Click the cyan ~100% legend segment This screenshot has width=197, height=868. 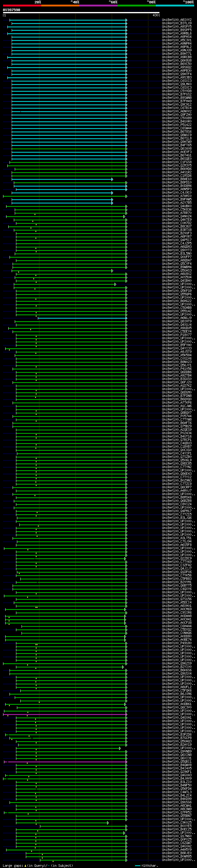click(175, 6)
